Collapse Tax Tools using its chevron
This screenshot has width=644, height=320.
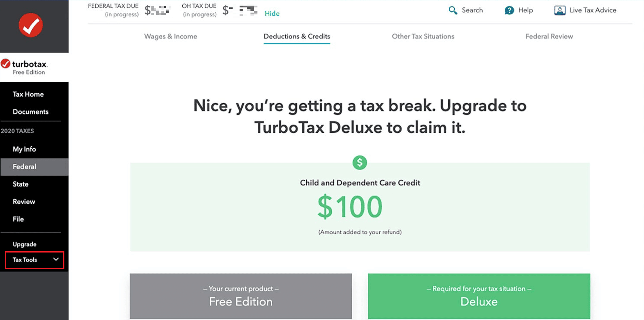point(56,259)
